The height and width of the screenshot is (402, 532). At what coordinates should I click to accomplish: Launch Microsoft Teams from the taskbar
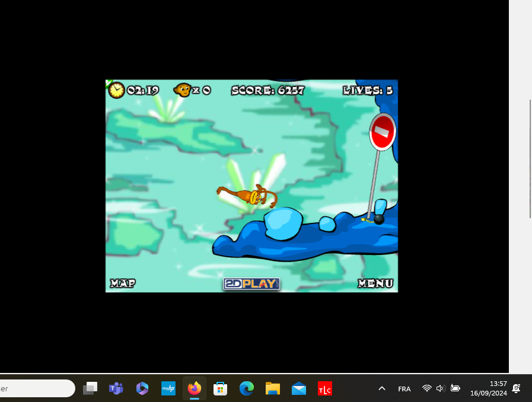point(116,388)
